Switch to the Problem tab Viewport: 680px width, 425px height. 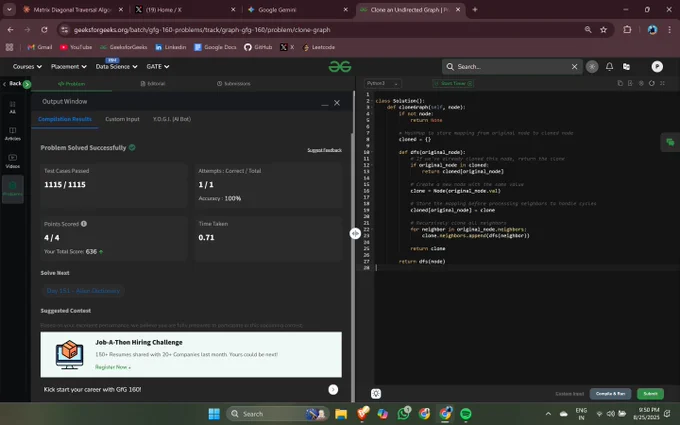click(72, 83)
